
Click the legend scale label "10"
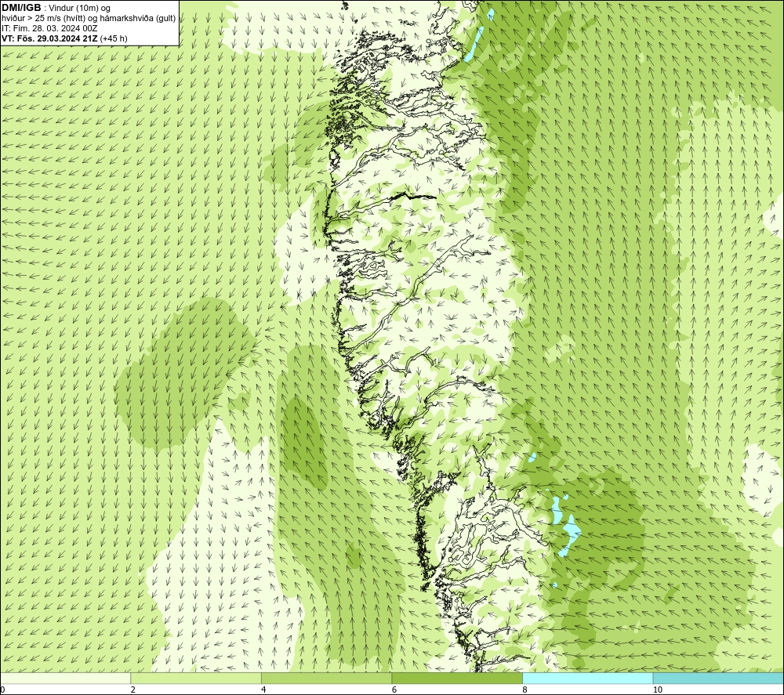658,690
